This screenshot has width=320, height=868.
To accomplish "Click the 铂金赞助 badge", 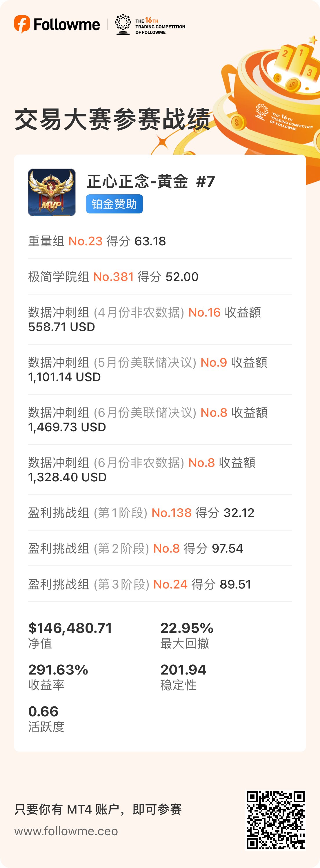I will pos(114,204).
